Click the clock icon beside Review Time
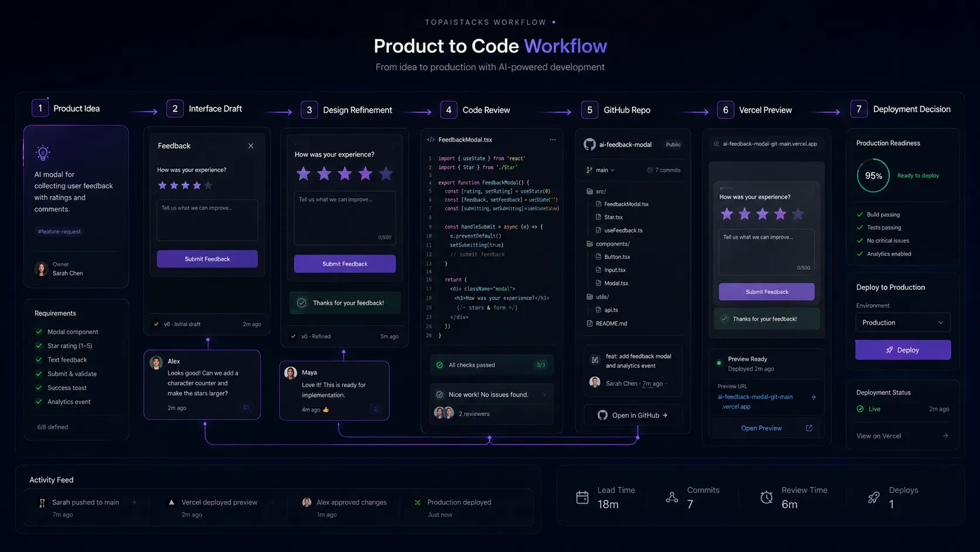Viewport: 980px width, 552px height. (x=766, y=497)
